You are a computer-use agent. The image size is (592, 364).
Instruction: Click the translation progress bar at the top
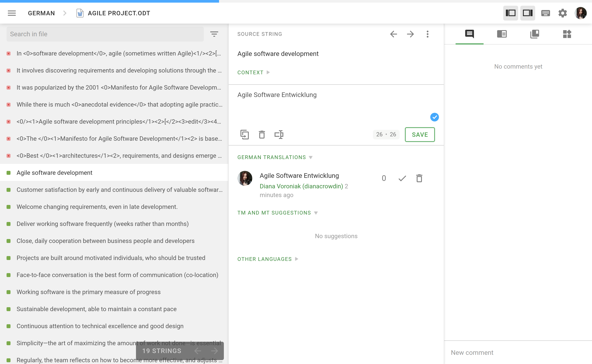click(x=110, y=1)
